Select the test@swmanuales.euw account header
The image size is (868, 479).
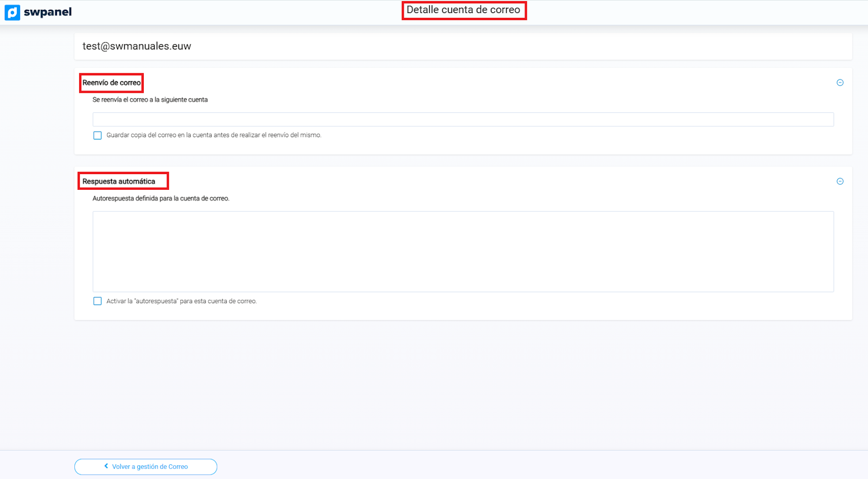pyautogui.click(x=137, y=47)
